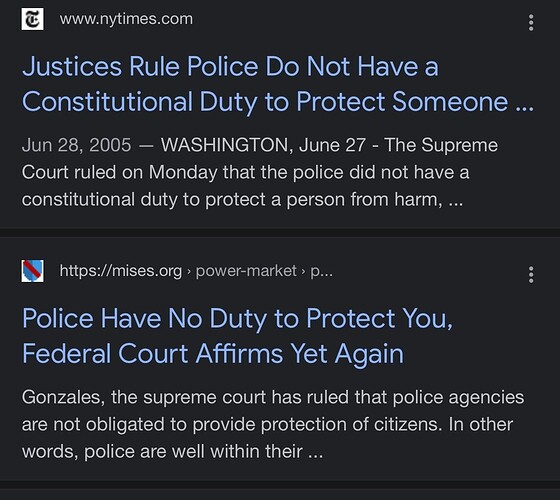Click the https://mises.org URL
This screenshot has height=500, width=560.
(x=121, y=271)
